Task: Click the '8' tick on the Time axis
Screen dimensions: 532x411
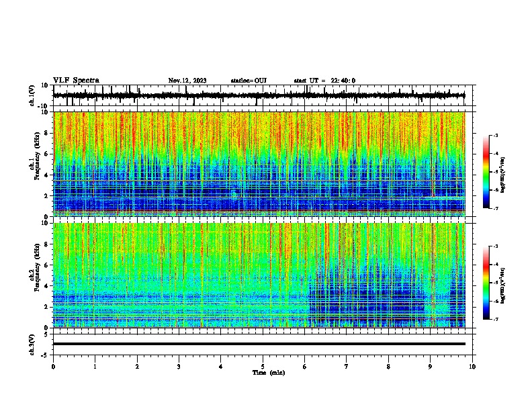Action: 388,367
